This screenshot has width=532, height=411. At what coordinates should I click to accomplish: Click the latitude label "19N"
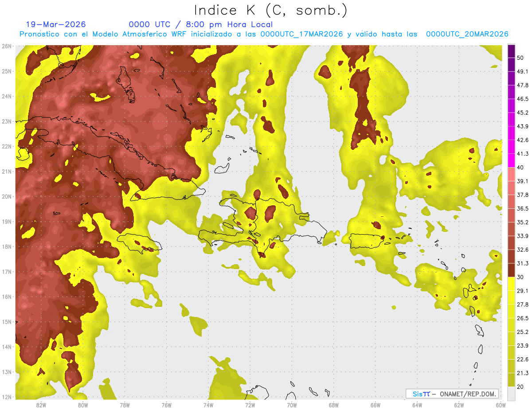pos(7,222)
